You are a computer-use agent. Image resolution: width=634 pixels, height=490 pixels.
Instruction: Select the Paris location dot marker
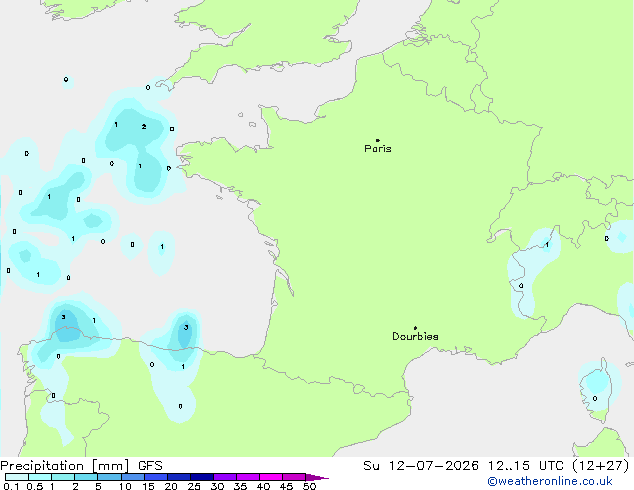pyautogui.click(x=378, y=140)
